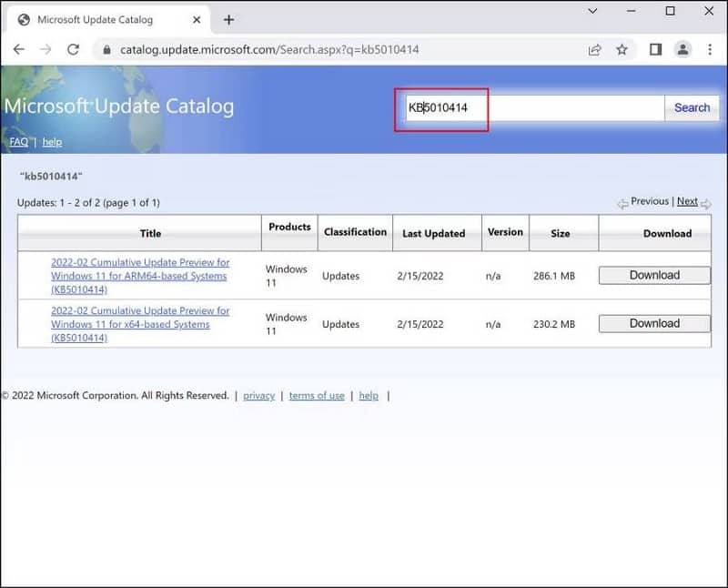Click the share page icon

point(594,49)
